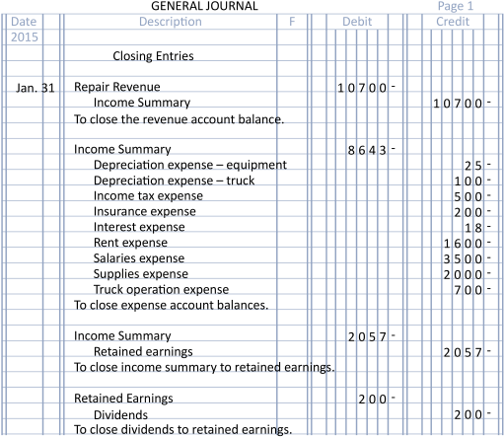Click the Debit column header
Image resolution: width=504 pixels, height=437 pixels.
[357, 22]
